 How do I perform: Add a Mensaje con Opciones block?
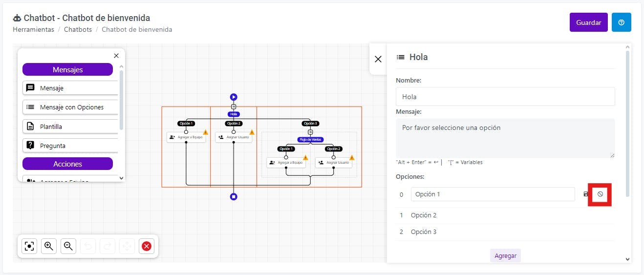tap(70, 107)
